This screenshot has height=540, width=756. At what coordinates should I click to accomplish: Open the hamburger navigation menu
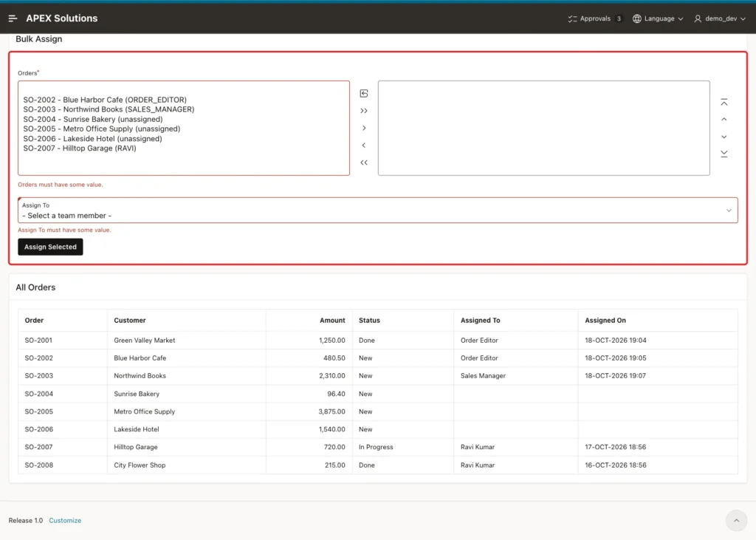click(13, 18)
